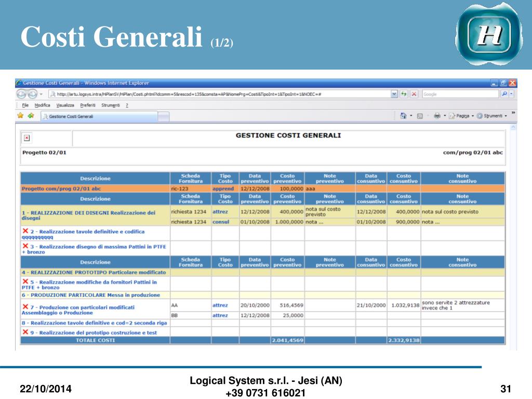
Task: Click the page vertical scrollbar up arrow
Action: pos(513,128)
